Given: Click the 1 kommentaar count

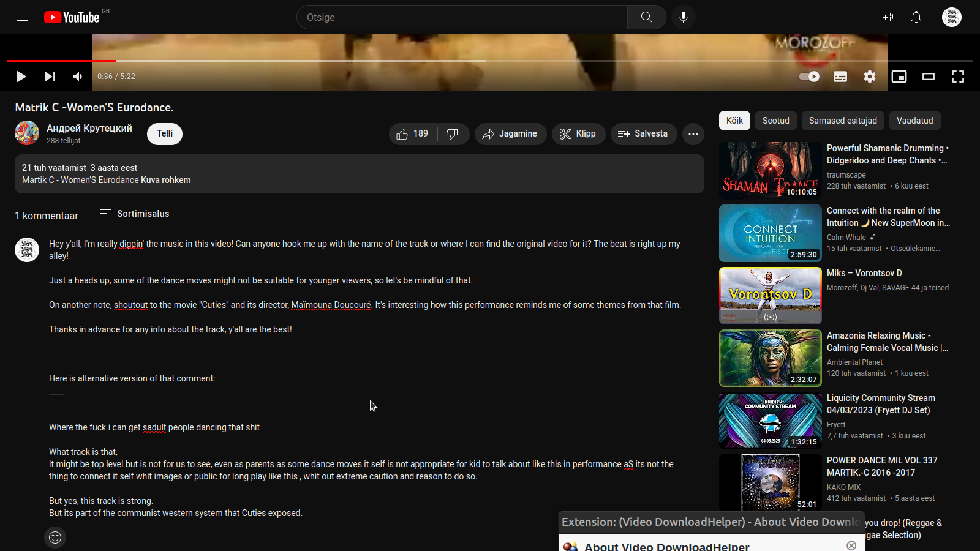Looking at the screenshot, I should 47,216.
